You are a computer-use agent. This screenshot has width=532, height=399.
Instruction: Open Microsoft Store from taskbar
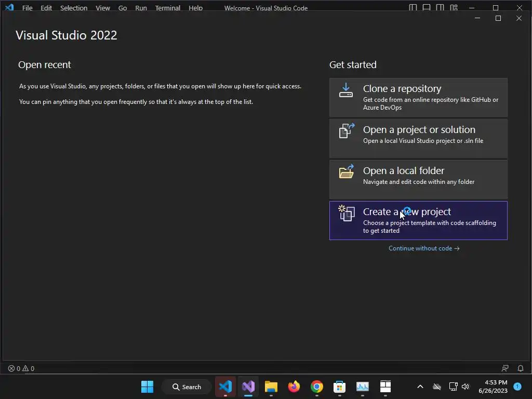tap(339, 387)
